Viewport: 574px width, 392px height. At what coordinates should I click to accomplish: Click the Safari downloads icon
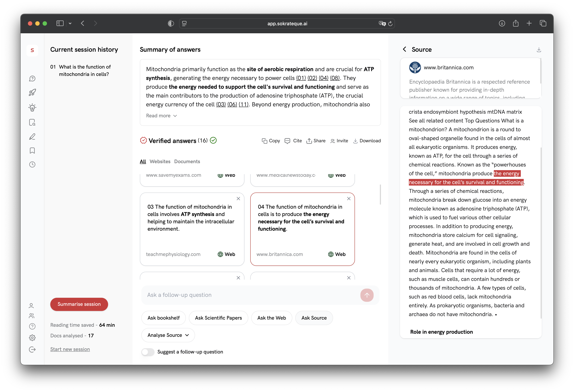click(502, 23)
